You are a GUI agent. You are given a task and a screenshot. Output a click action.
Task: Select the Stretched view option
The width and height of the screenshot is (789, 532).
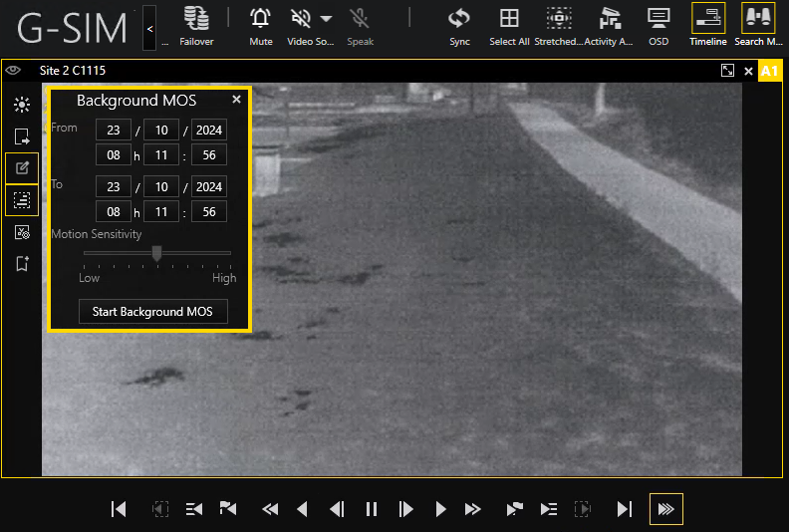559,19
